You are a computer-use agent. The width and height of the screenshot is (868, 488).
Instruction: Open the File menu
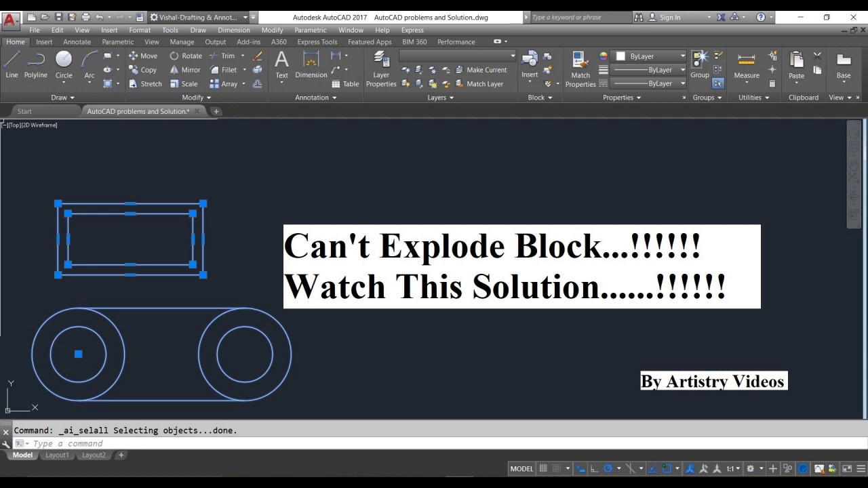35,30
